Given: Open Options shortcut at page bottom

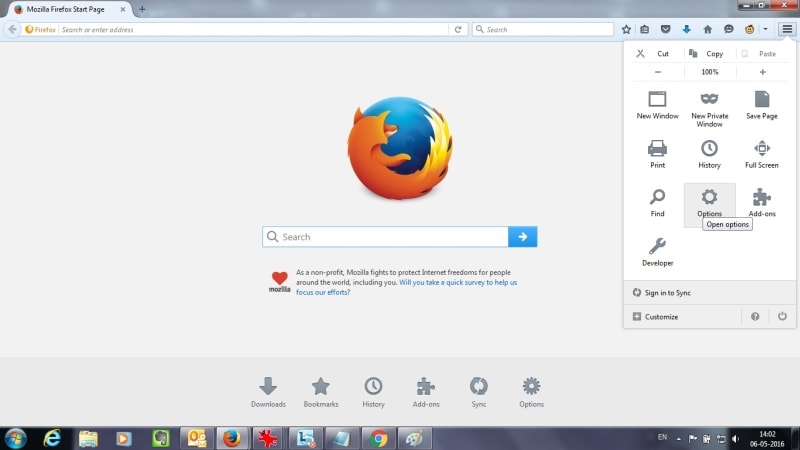Looking at the screenshot, I should [x=531, y=392].
